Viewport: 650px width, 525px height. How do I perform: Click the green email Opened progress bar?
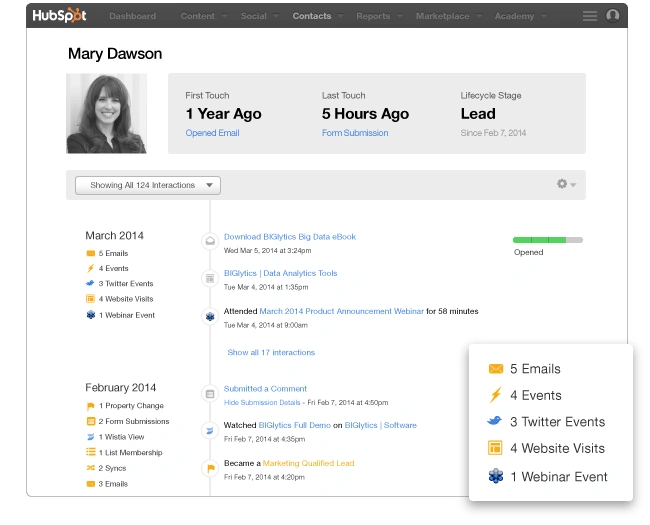pyautogui.click(x=547, y=240)
